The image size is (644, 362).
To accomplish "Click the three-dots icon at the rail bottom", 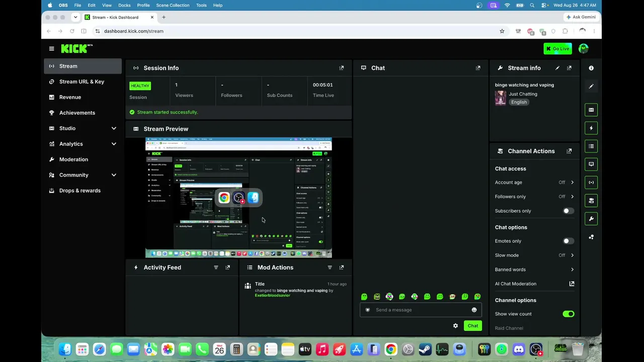I will (591, 237).
